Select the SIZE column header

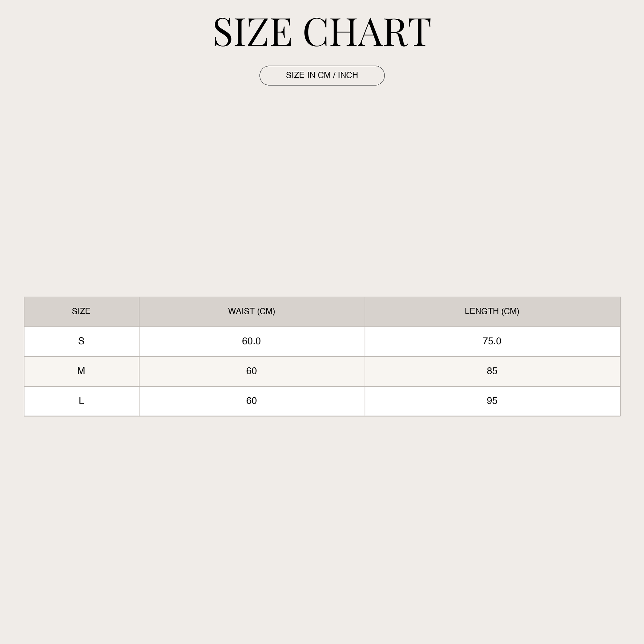(82, 312)
